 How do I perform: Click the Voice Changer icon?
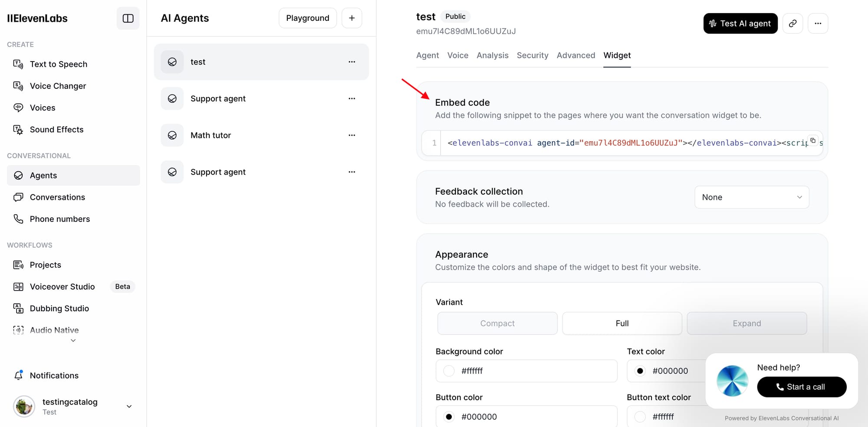point(18,86)
